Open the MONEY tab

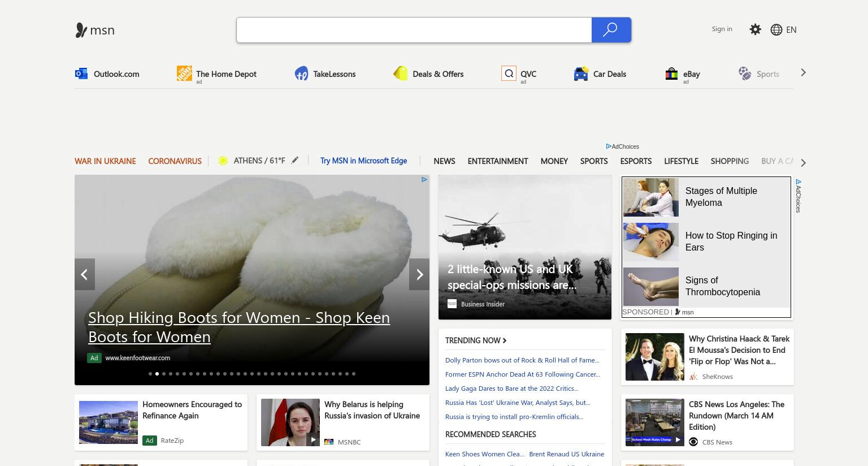554,161
